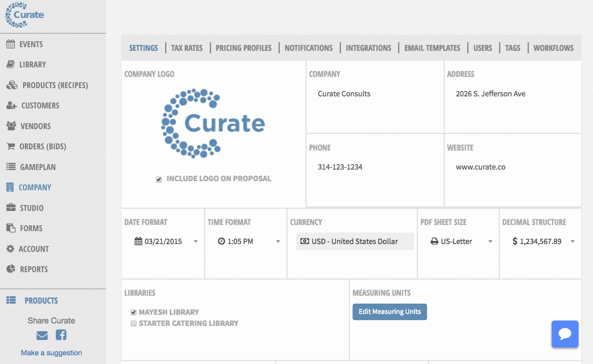The width and height of the screenshot is (593, 364).
Task: Switch to the Users tab
Action: 483,48
